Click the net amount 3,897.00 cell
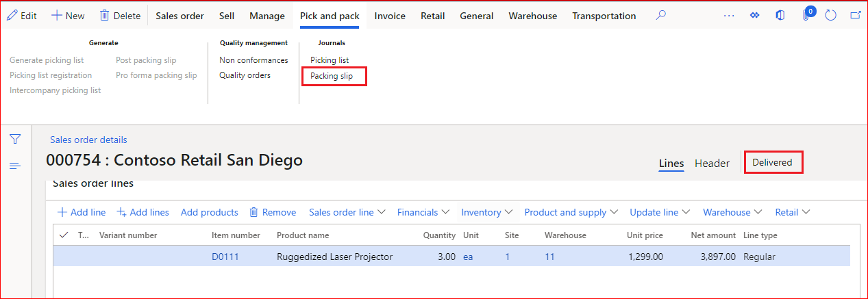 pos(717,257)
